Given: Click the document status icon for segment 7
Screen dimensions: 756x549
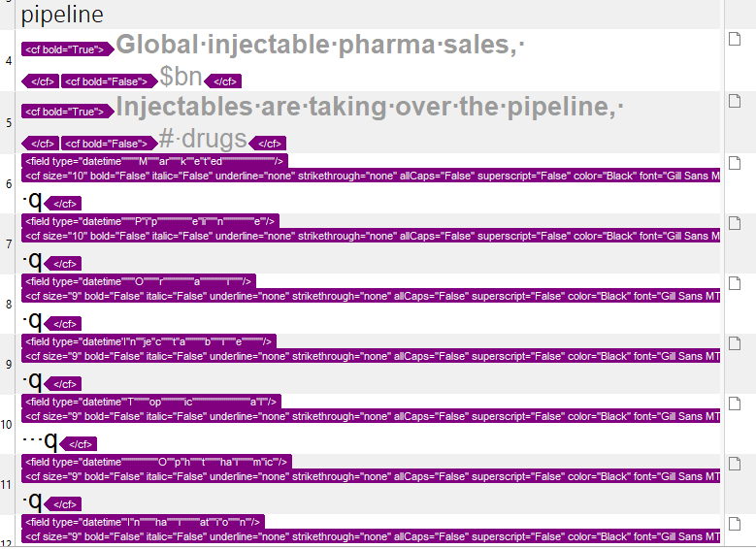Looking at the screenshot, I should point(735,223).
